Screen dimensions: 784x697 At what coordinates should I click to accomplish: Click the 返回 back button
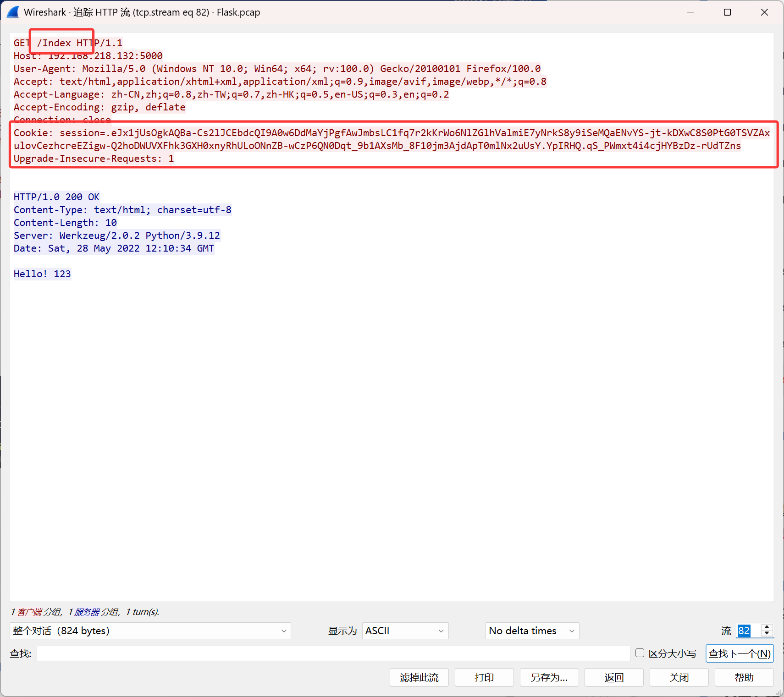click(x=614, y=677)
